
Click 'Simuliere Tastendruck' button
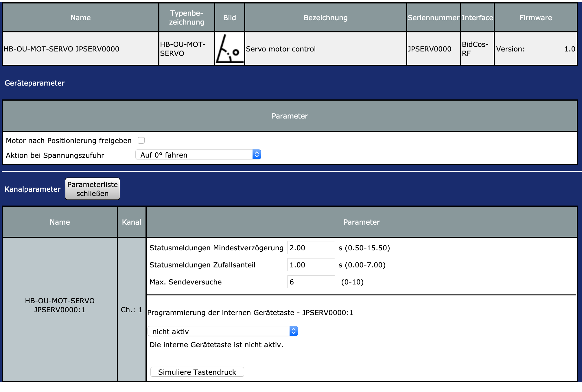click(197, 372)
